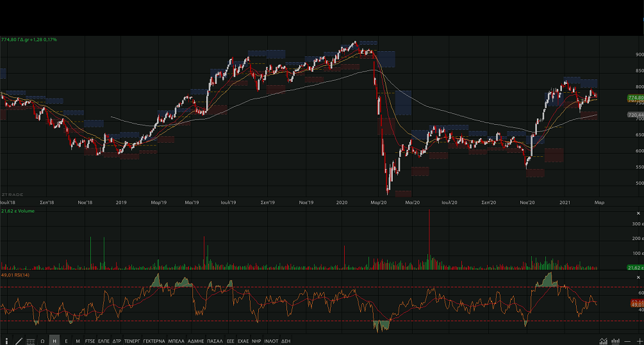The width and height of the screenshot is (644, 345).
Task: Click the 774,80 current price marker
Action: pyautogui.click(x=635, y=97)
